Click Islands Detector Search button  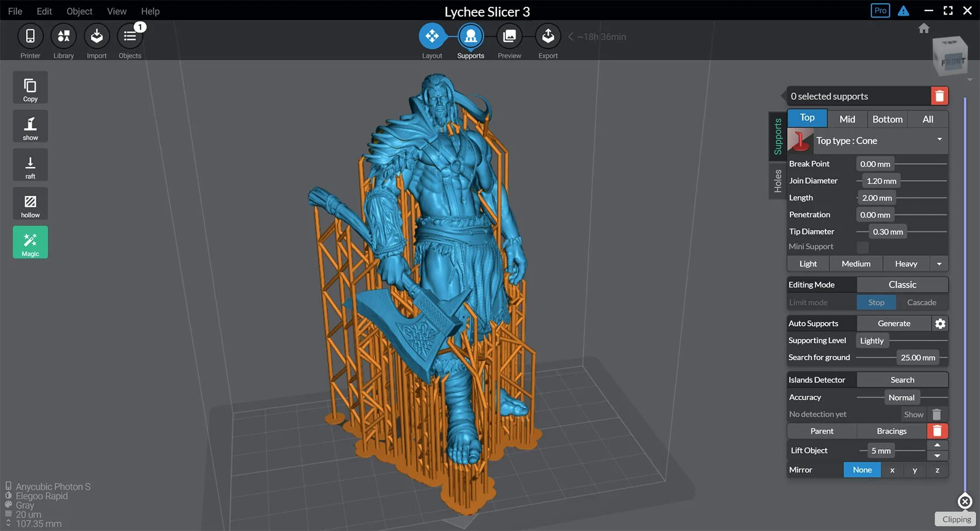pyautogui.click(x=903, y=380)
